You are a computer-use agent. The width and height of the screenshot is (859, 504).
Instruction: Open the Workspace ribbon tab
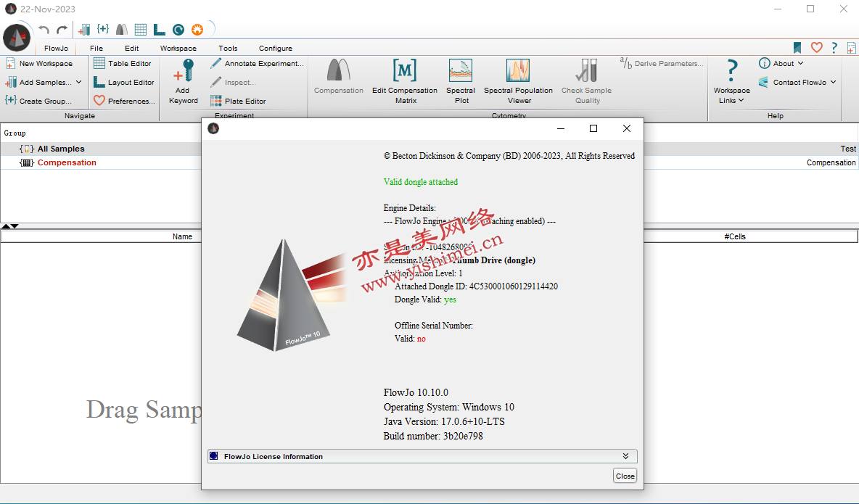point(178,48)
